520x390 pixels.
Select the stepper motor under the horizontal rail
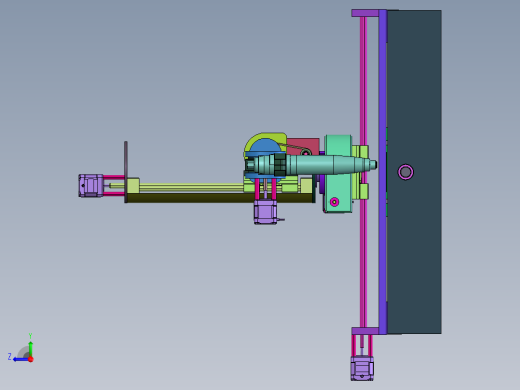click(x=265, y=212)
